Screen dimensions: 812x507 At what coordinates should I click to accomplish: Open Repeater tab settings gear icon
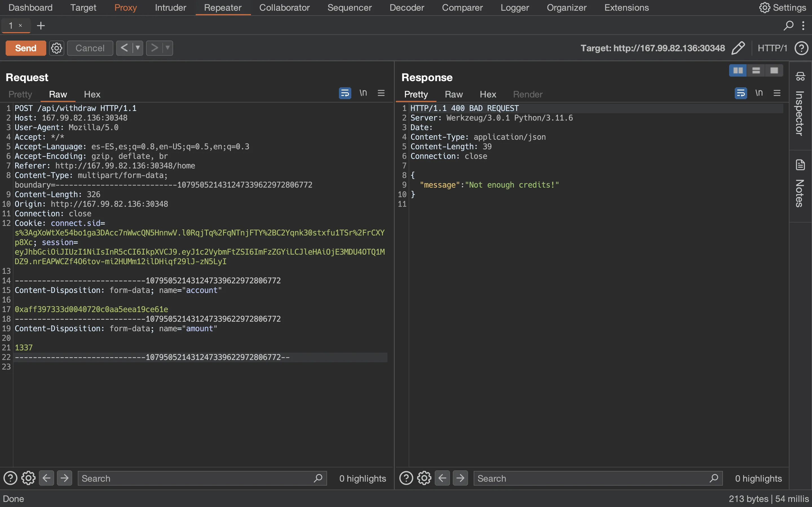point(57,48)
